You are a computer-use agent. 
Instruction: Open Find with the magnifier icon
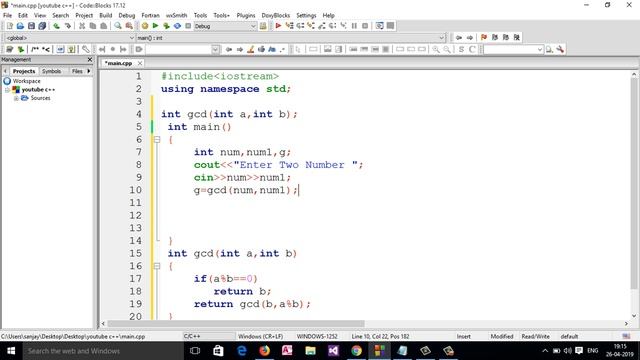118,26
